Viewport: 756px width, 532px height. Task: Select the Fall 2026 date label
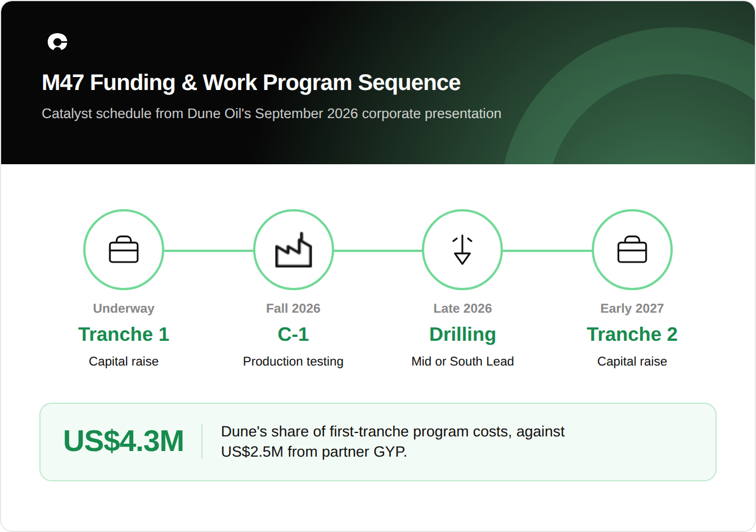point(293,308)
